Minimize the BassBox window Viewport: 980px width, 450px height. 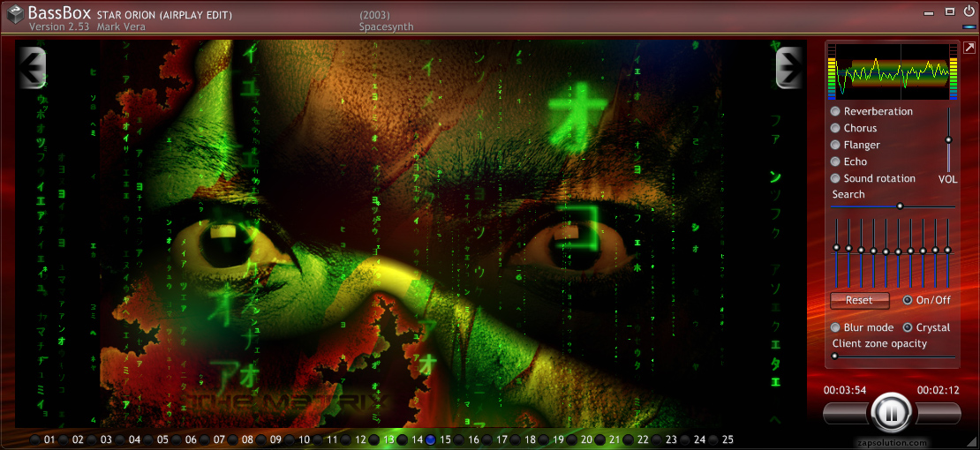pos(930,12)
